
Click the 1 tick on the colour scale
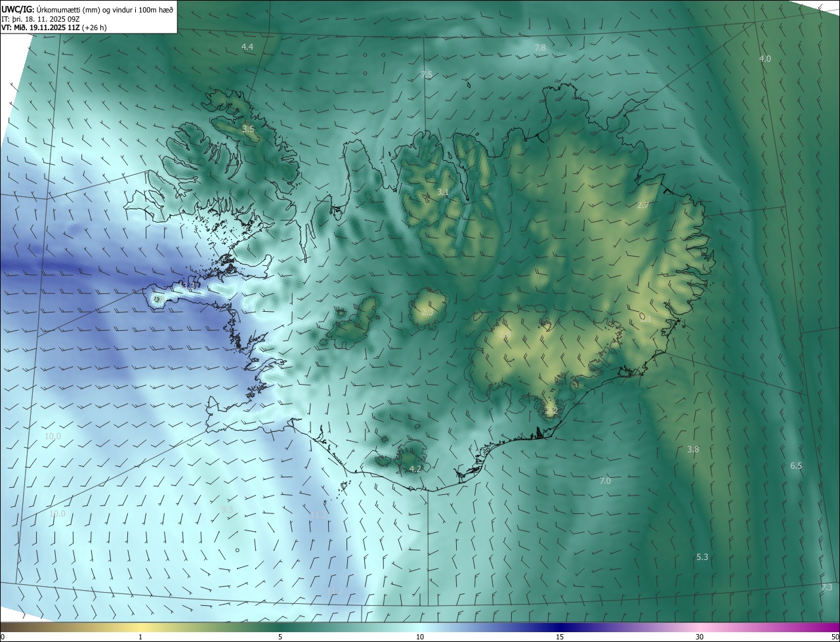pos(140,637)
